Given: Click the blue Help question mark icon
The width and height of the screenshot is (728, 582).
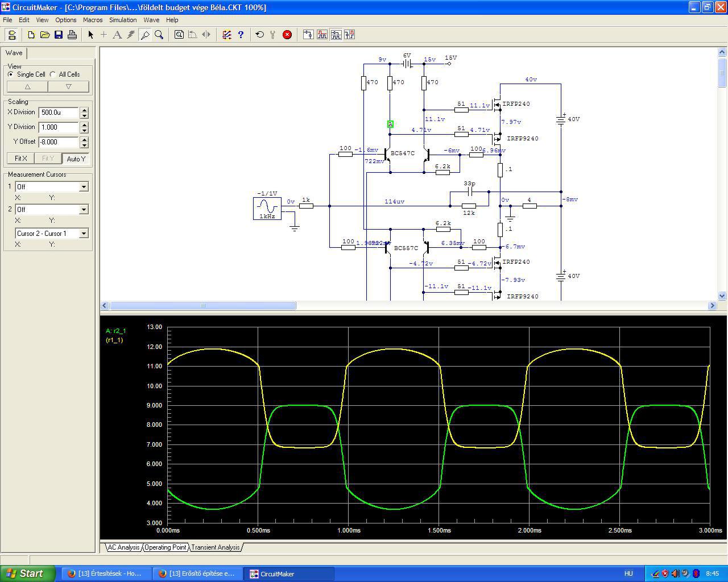Looking at the screenshot, I should coord(241,35).
